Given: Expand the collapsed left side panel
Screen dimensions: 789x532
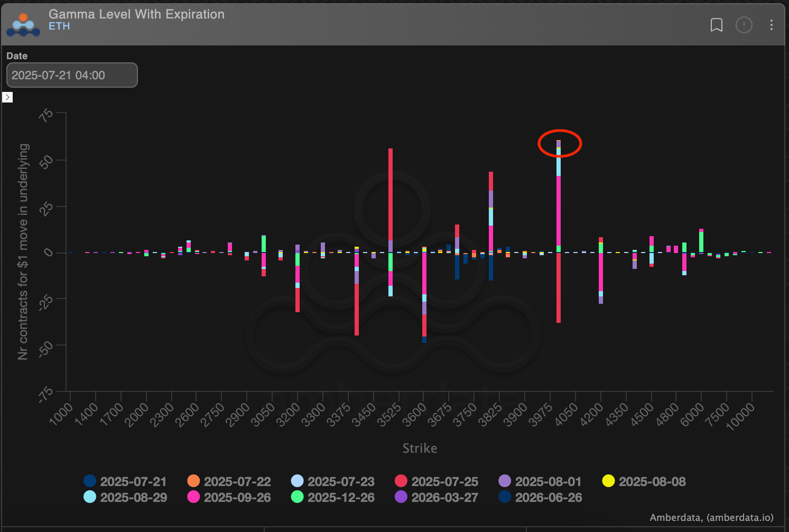Looking at the screenshot, I should click(7, 97).
